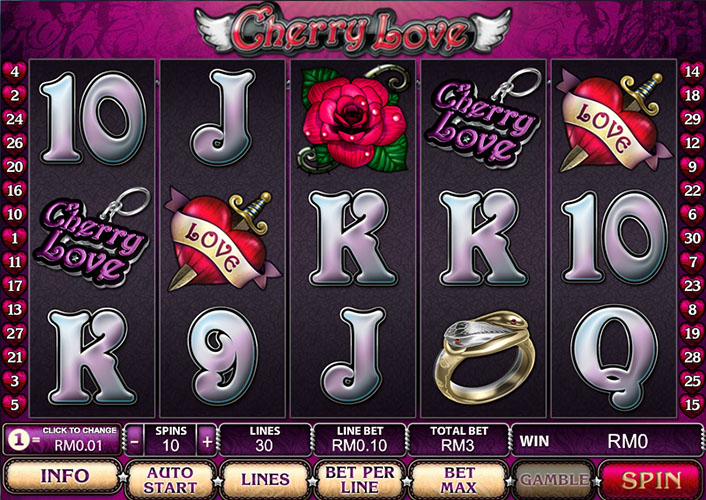This screenshot has height=500, width=706.
Task: Click the Line Bet RM0.10 display
Action: [359, 440]
